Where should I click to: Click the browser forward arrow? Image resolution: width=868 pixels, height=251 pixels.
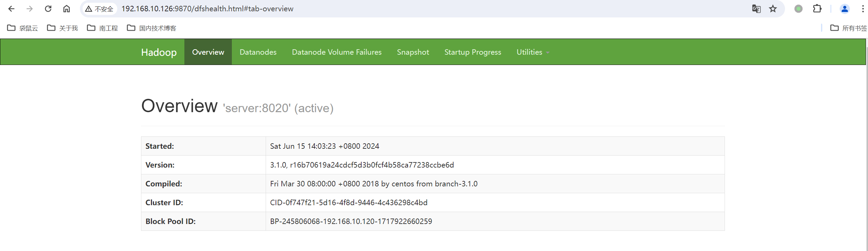(30, 9)
